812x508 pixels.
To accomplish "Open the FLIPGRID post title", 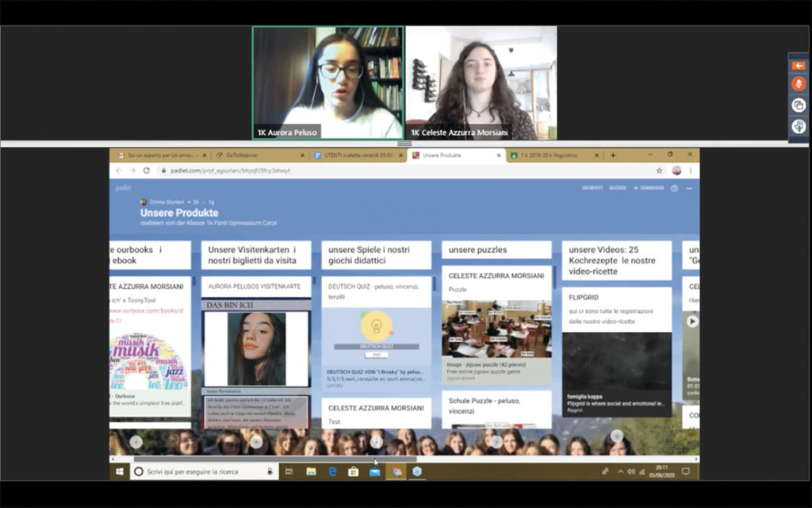I will [x=584, y=298].
